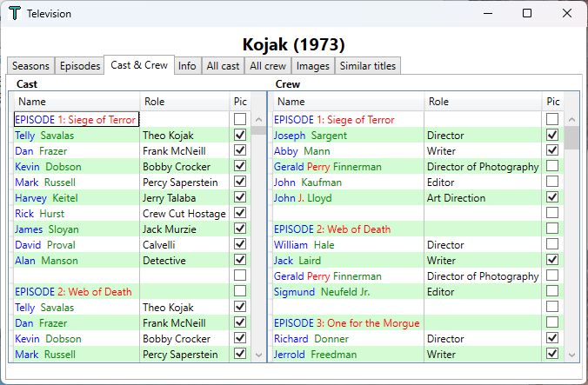Click the Television app icon in title bar

(15, 14)
